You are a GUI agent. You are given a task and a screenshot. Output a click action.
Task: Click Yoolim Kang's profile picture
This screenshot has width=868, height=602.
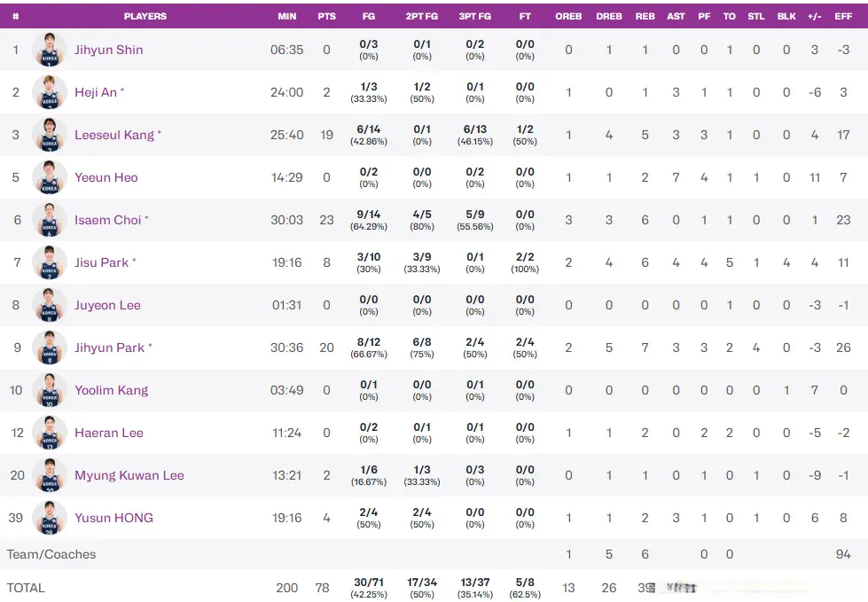click(x=50, y=391)
